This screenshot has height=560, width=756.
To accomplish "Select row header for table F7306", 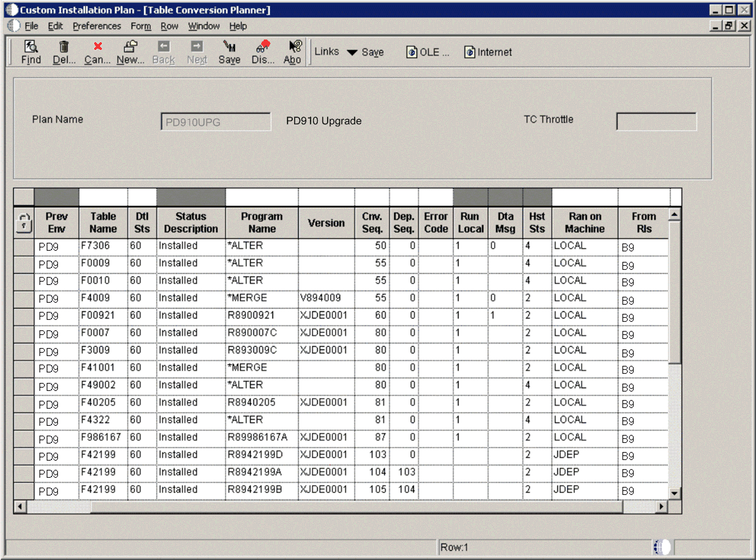I will 24,246.
